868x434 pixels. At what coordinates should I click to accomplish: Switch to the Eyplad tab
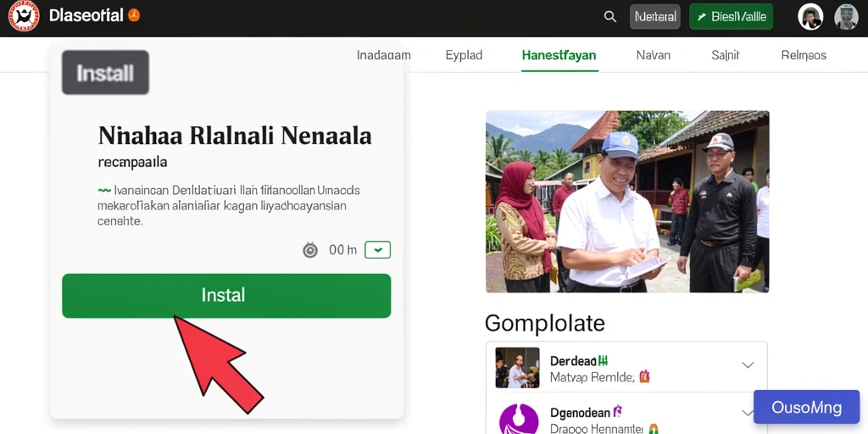pyautogui.click(x=464, y=55)
